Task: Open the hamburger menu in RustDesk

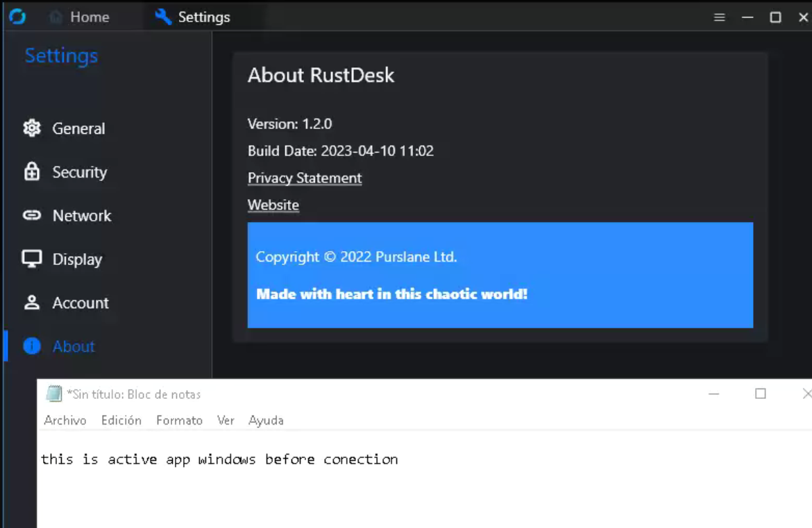Action: [x=720, y=17]
